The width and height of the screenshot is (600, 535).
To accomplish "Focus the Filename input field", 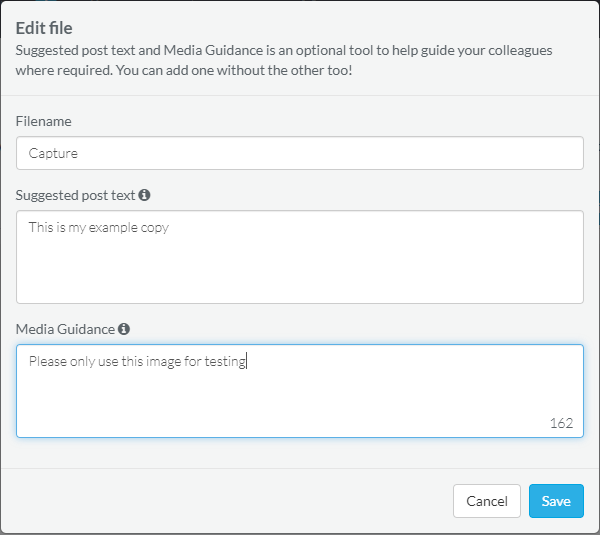I will click(300, 153).
